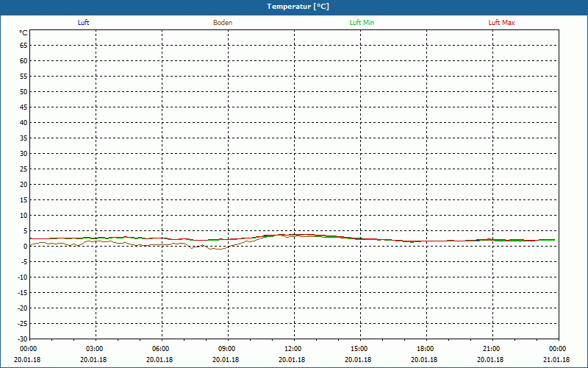Click the Temperatur [°C] chart title
588x368 pixels.
tap(298, 7)
